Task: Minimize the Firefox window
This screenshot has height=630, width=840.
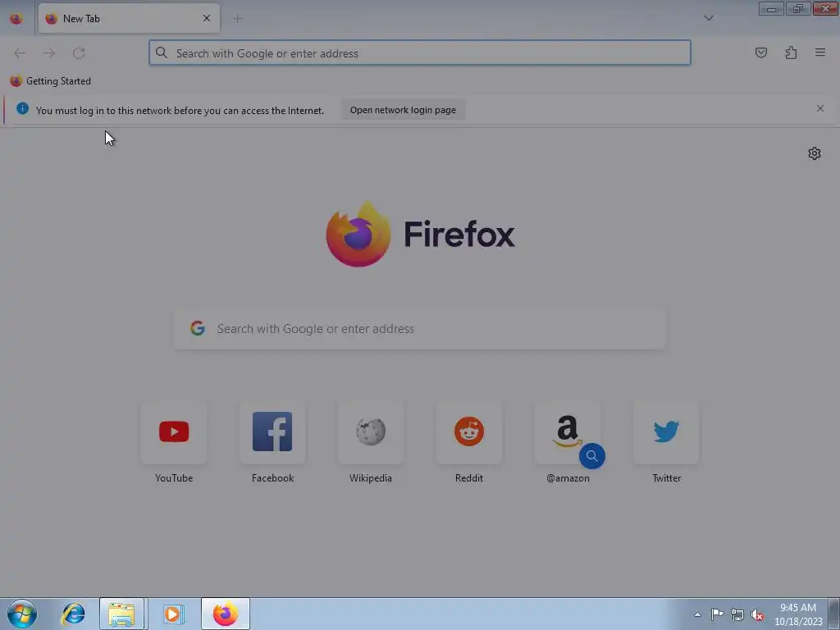Action: click(x=771, y=8)
